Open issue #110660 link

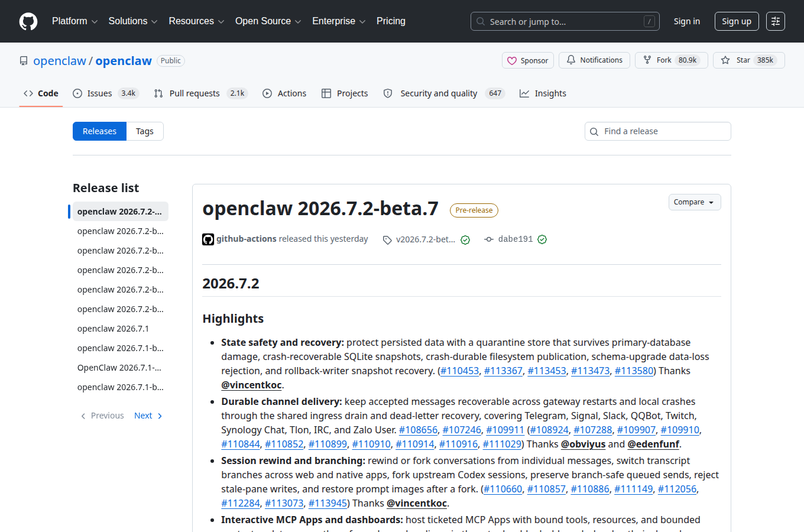click(503, 489)
